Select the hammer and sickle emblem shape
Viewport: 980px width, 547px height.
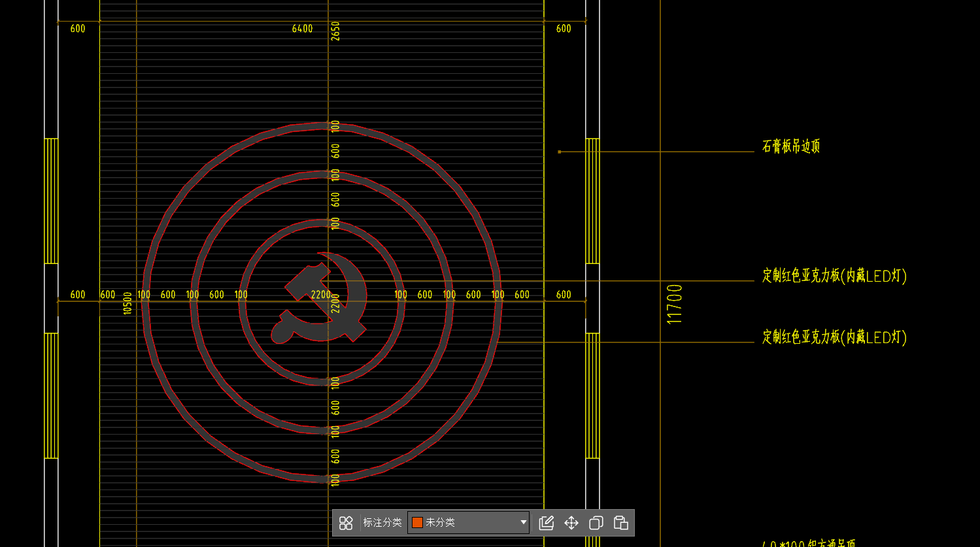(319, 297)
